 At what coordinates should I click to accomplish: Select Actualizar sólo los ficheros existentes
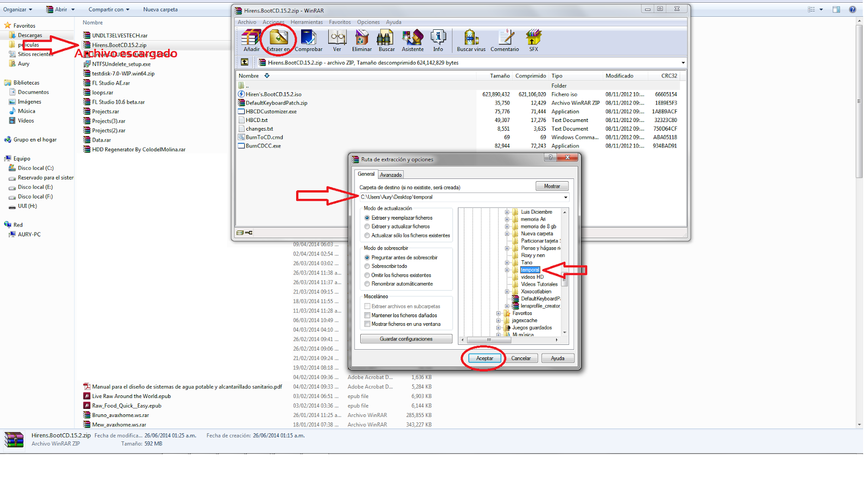(367, 235)
